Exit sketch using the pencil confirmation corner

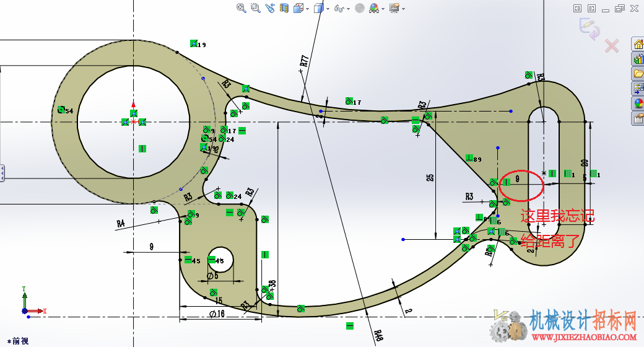coord(589,29)
